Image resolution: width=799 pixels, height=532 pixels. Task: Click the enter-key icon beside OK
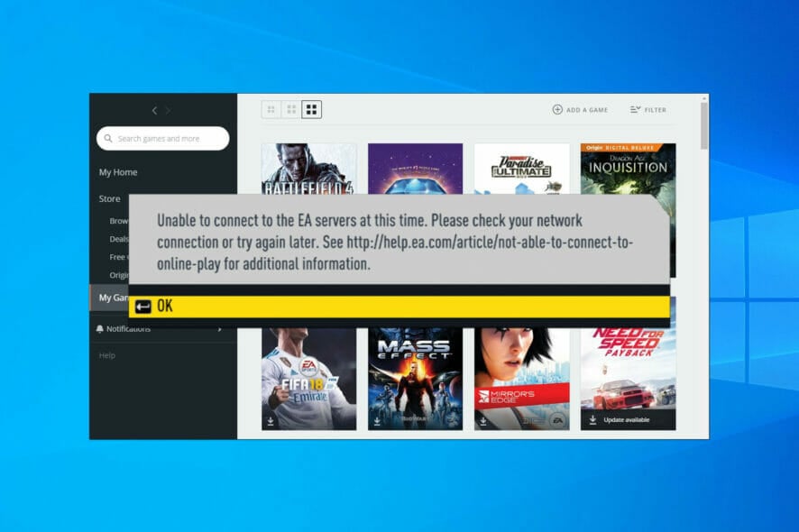click(143, 307)
